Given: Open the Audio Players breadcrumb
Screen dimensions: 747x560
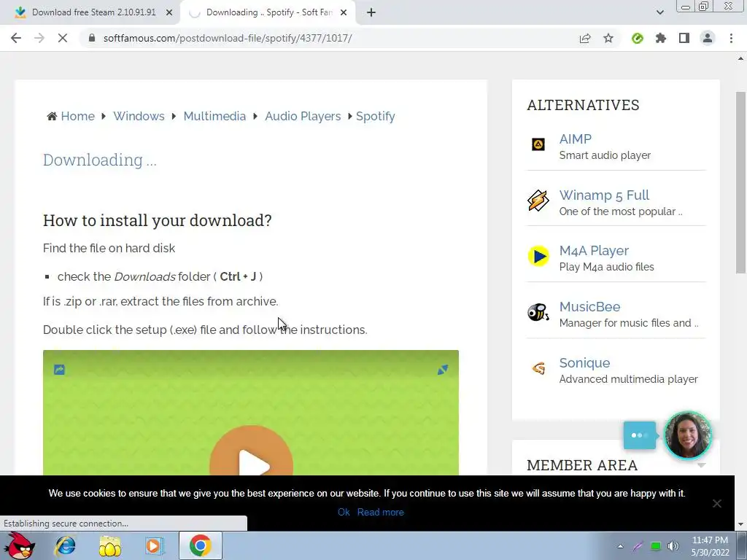Looking at the screenshot, I should click(303, 116).
